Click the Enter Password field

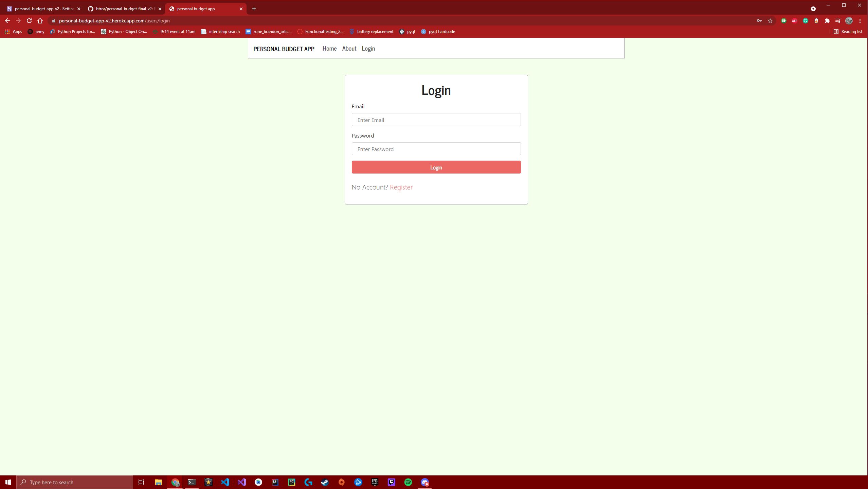pyautogui.click(x=436, y=149)
